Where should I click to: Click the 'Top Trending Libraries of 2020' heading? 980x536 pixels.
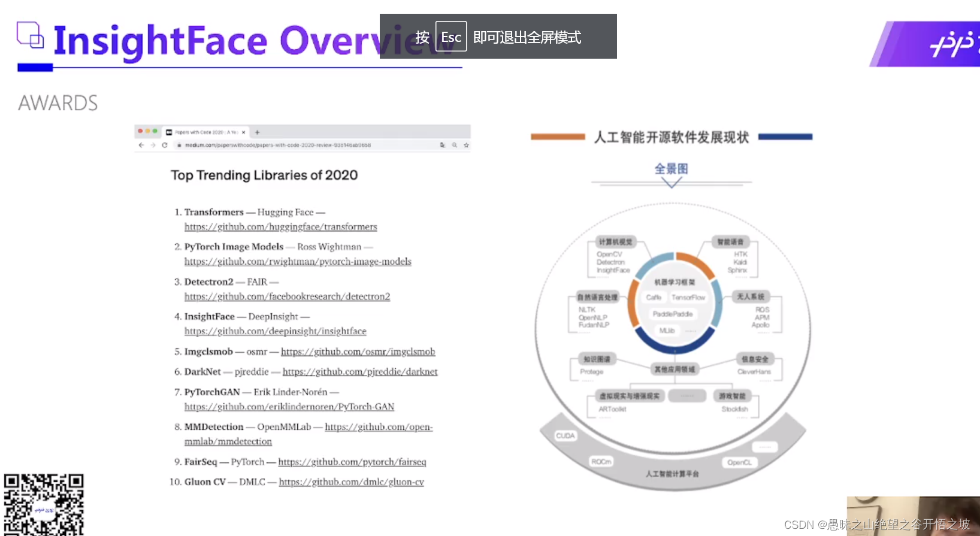pyautogui.click(x=264, y=175)
